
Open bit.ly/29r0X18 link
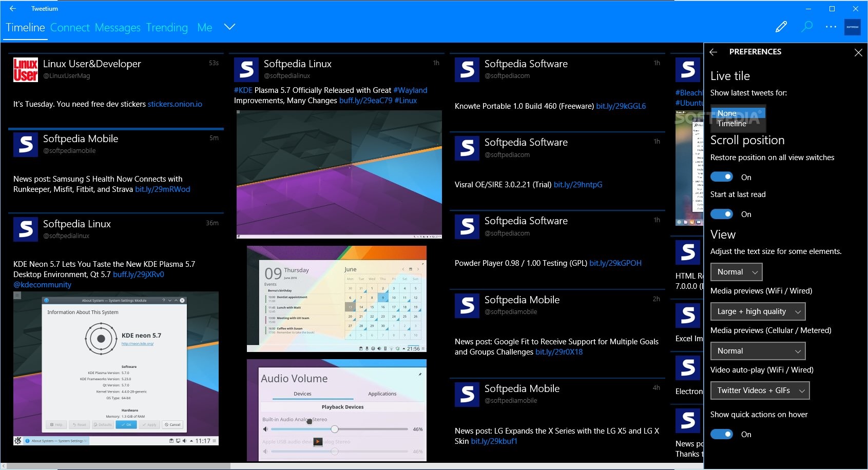click(559, 352)
